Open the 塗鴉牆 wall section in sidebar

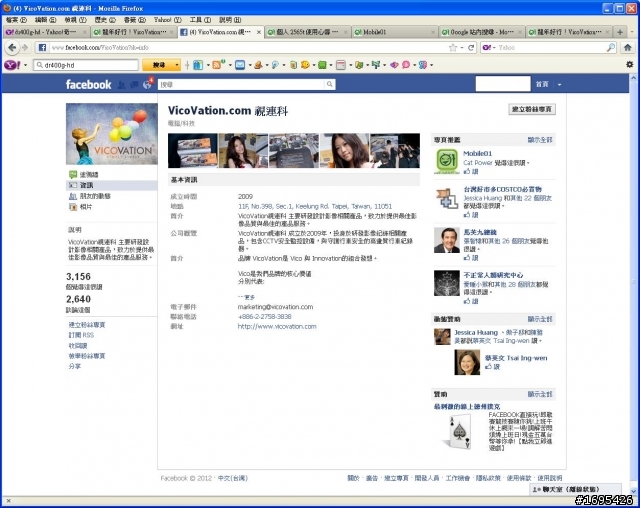click(89, 174)
